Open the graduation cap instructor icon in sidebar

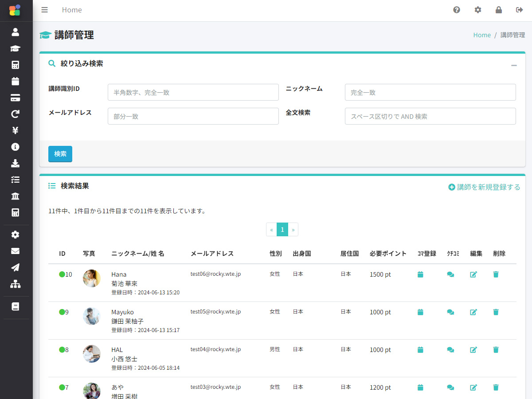[x=15, y=48]
